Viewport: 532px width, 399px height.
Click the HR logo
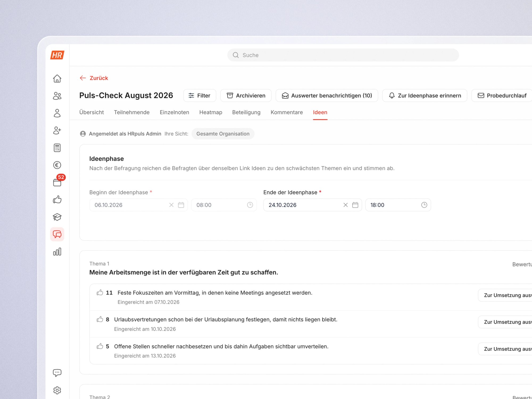(57, 55)
